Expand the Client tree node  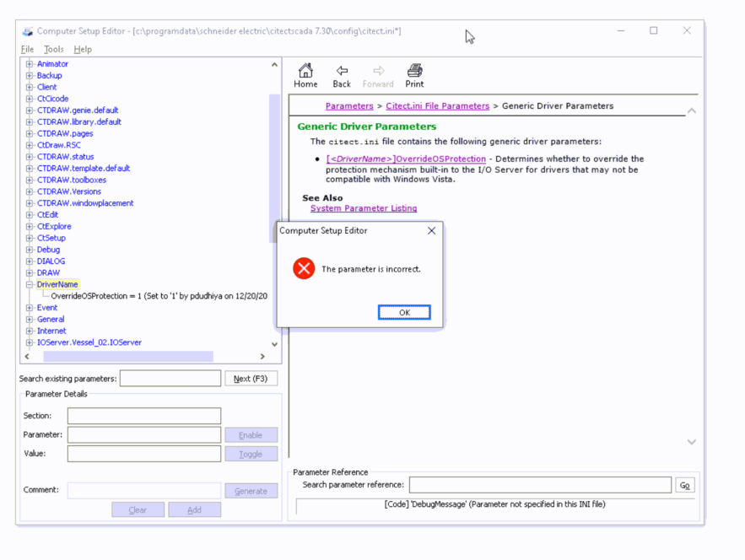[x=30, y=87]
